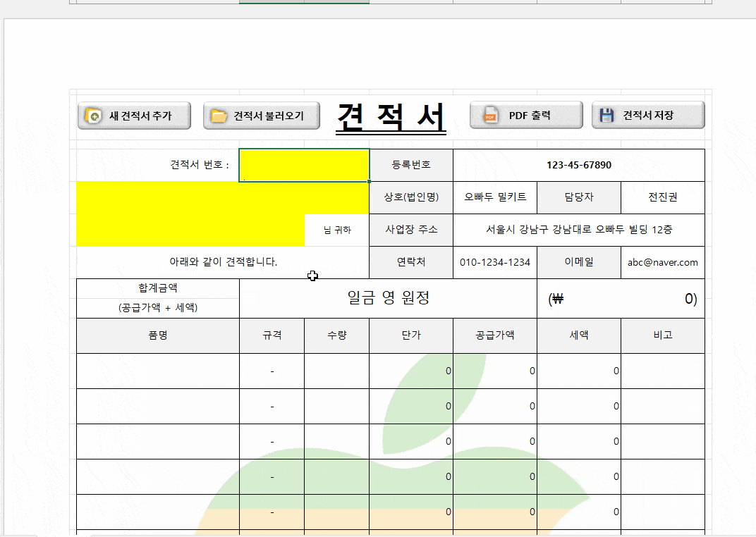Select first item row's 규격 dash cell
This screenshot has height=537, width=756.
pos(272,371)
